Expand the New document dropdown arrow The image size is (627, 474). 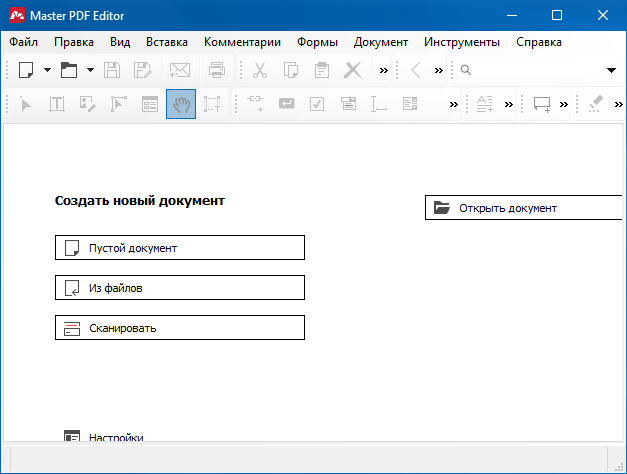point(46,70)
